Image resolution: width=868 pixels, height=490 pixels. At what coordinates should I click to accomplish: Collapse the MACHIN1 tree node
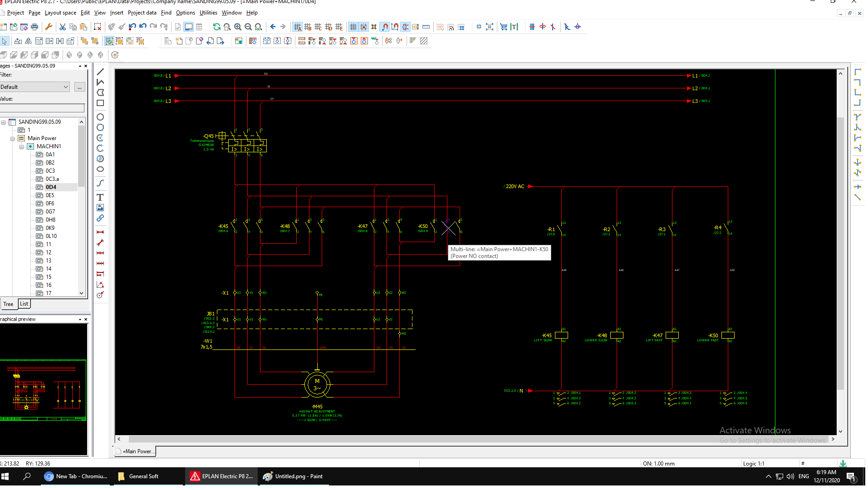21,147
